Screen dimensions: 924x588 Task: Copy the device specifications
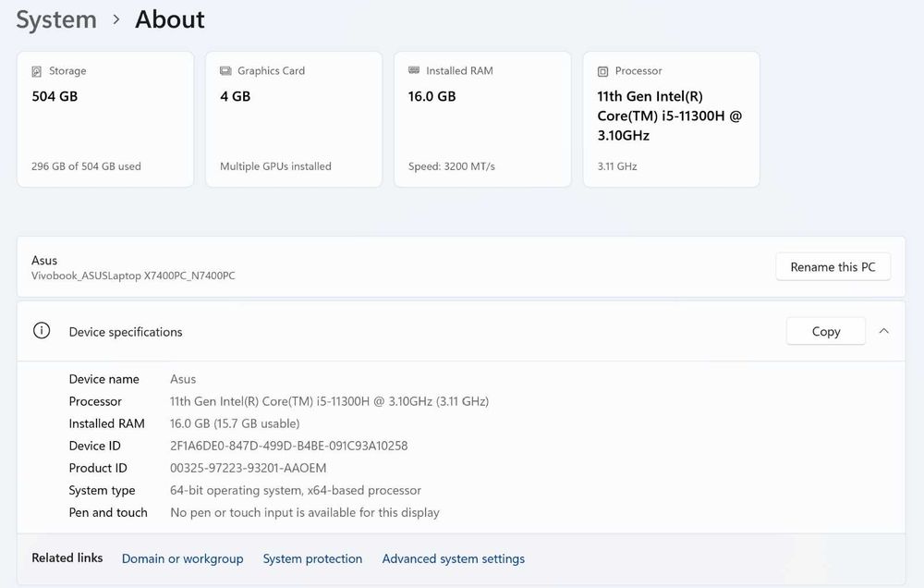[x=825, y=331]
